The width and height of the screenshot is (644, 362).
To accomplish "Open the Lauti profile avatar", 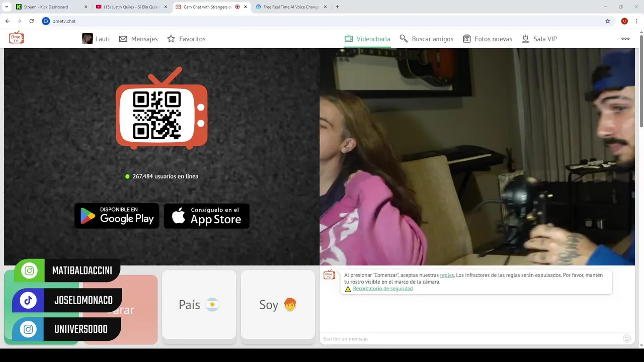I will (x=88, y=39).
